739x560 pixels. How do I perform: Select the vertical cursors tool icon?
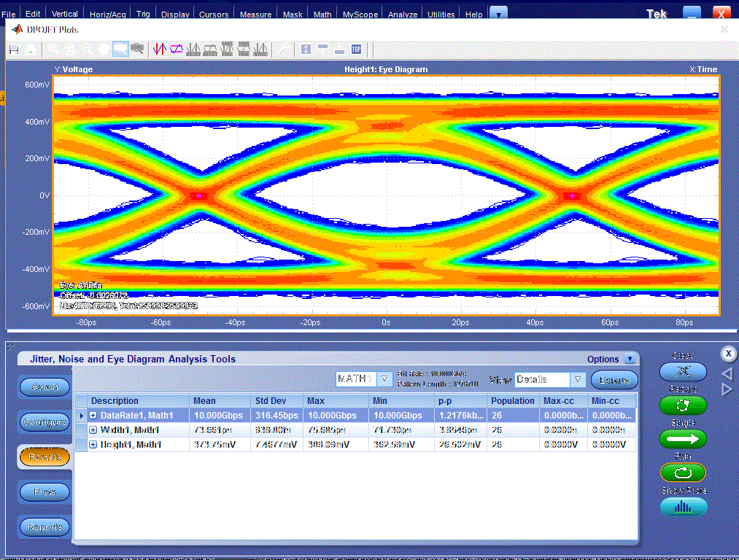tap(159, 49)
